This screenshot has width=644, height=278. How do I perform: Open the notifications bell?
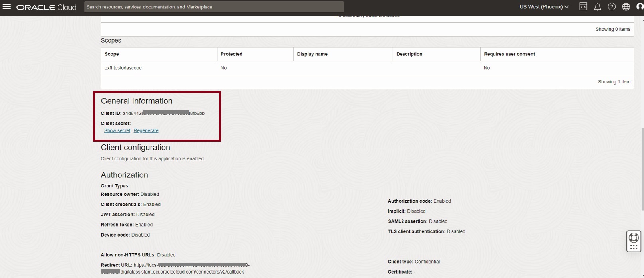coord(598,7)
